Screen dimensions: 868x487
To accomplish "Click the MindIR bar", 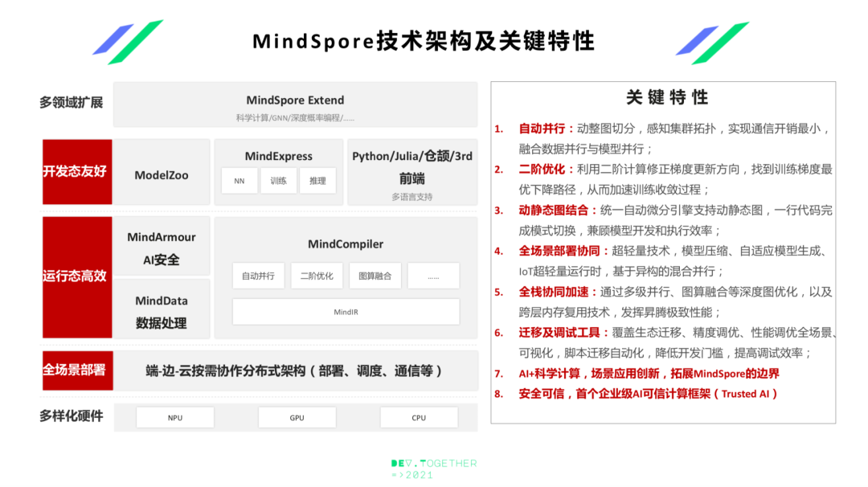I will [346, 312].
